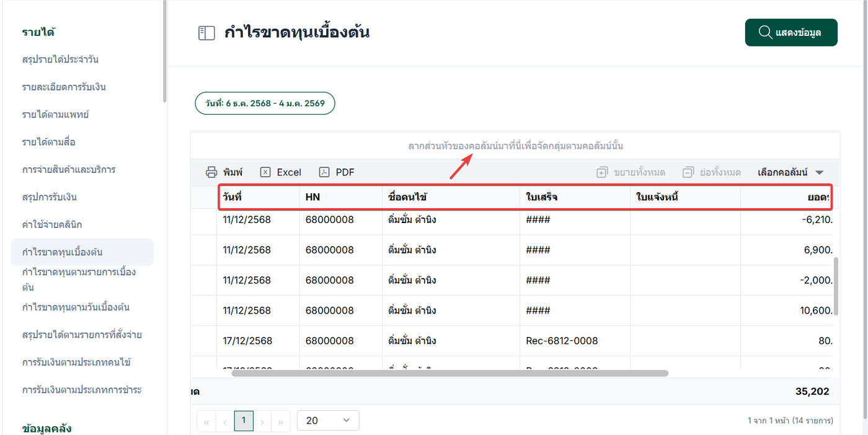
Task: Click the group-by drop area hint text
Action: pos(515,146)
